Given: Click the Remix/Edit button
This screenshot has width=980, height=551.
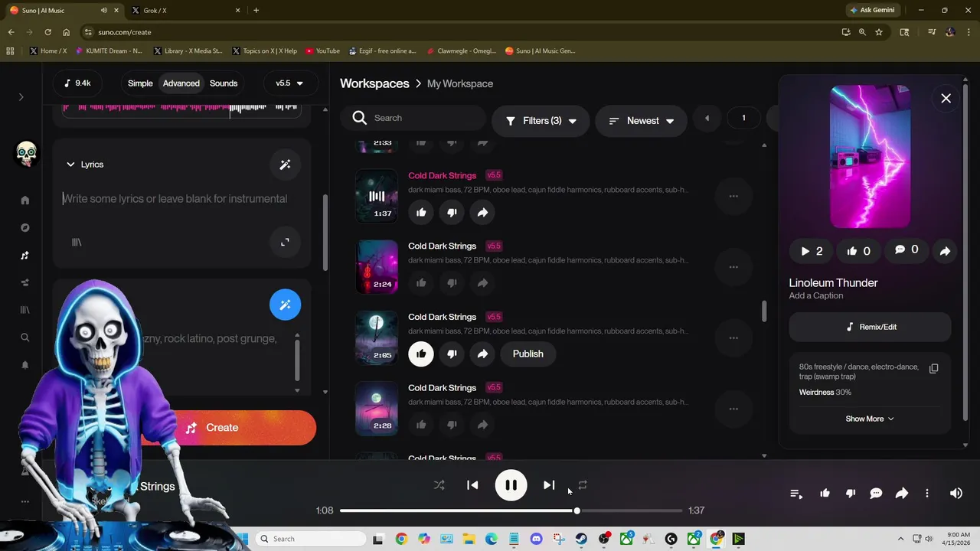Looking at the screenshot, I should tap(871, 327).
